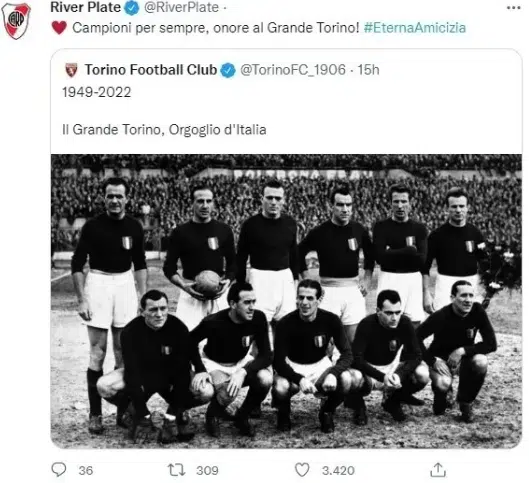Screen dimensions: 529x483
Task: Click the share upload icon
Action: pos(438,470)
